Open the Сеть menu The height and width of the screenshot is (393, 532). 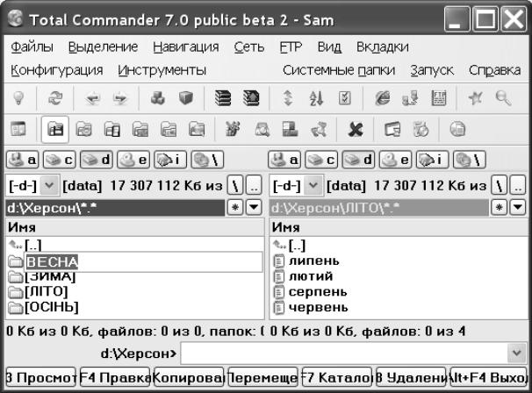tap(249, 47)
